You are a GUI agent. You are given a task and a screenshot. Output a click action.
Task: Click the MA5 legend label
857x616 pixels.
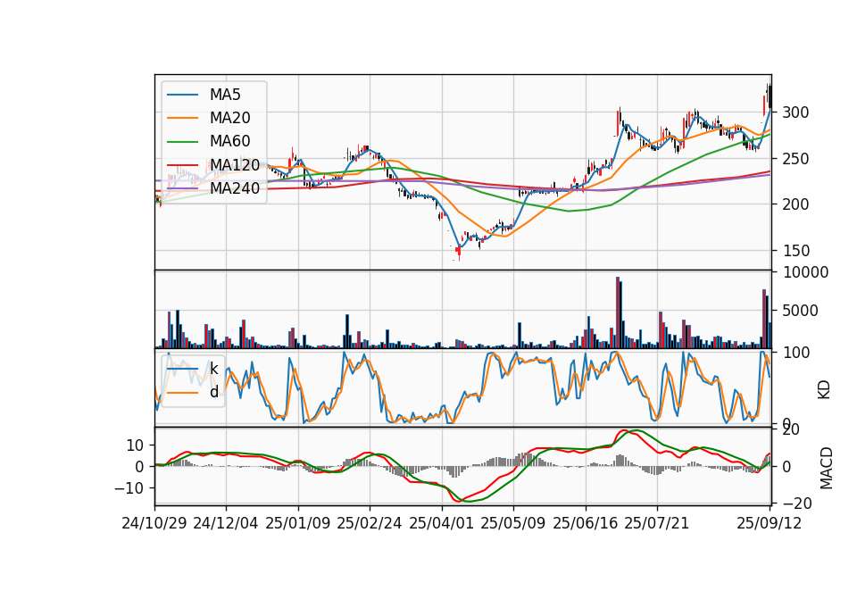[225, 95]
